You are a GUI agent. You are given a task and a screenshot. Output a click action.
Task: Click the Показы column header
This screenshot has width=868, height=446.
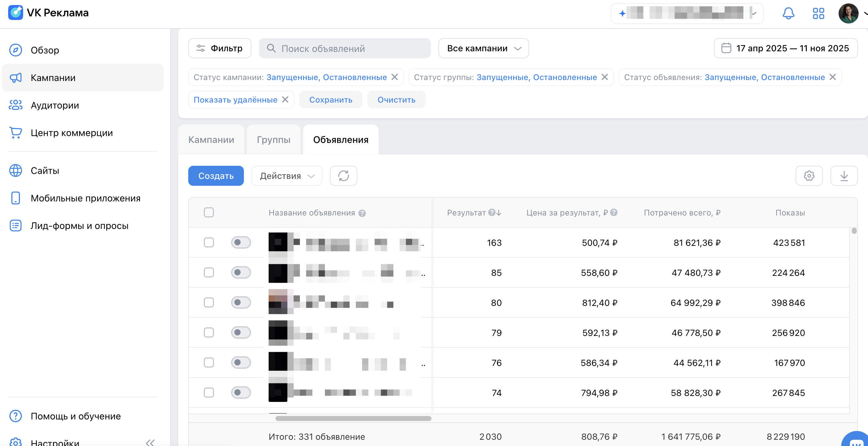click(x=790, y=213)
